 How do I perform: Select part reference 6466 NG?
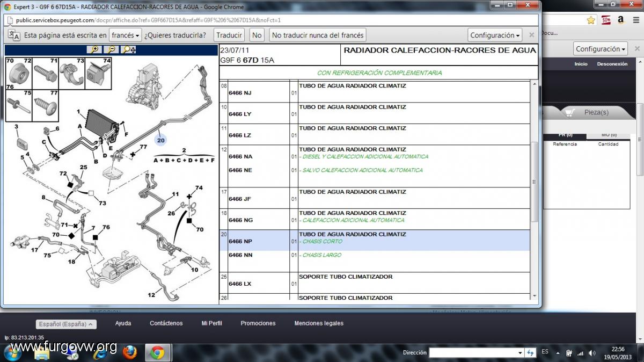point(240,220)
